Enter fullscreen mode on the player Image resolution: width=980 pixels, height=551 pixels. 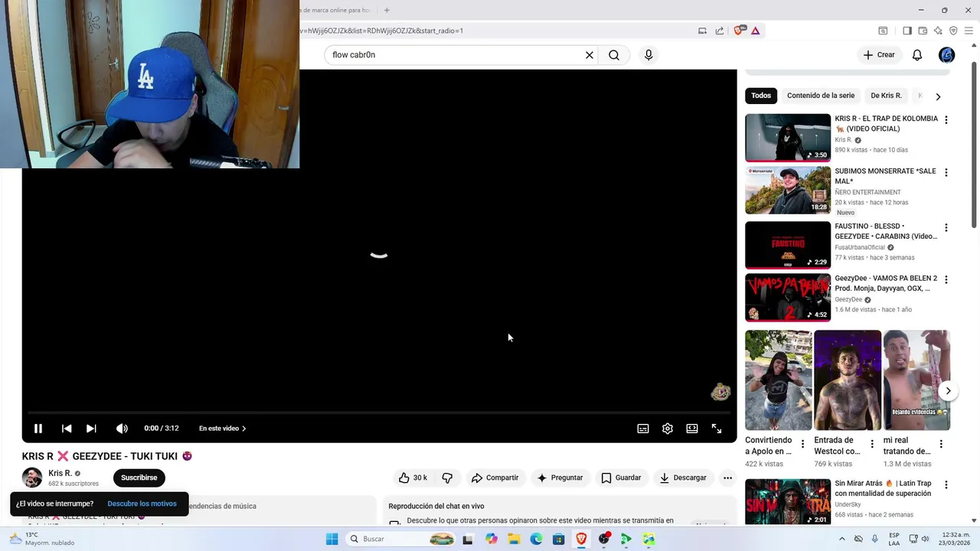tap(717, 429)
